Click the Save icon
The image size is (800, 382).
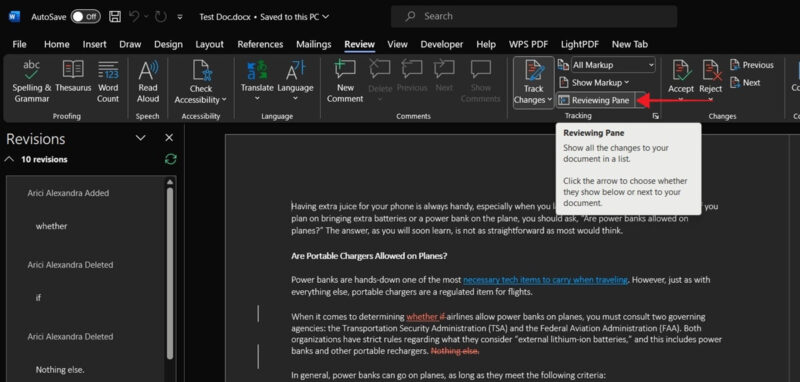point(115,17)
